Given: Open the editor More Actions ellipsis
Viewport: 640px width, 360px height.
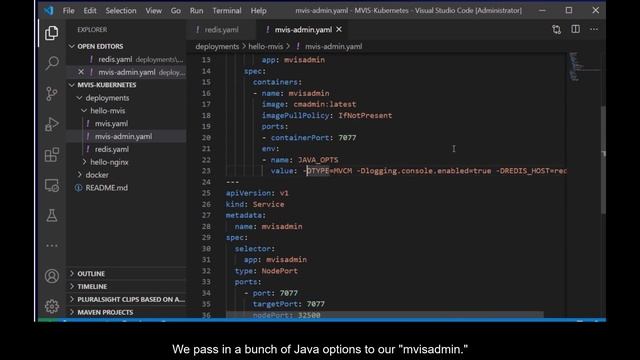Looking at the screenshot, I should pyautogui.click(x=594, y=29).
